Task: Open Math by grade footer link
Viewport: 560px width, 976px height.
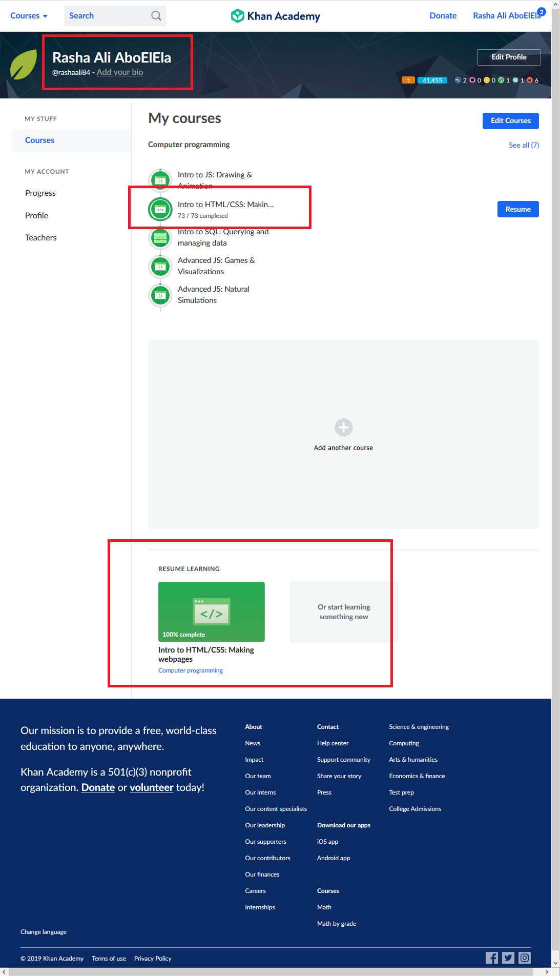Action: click(337, 924)
